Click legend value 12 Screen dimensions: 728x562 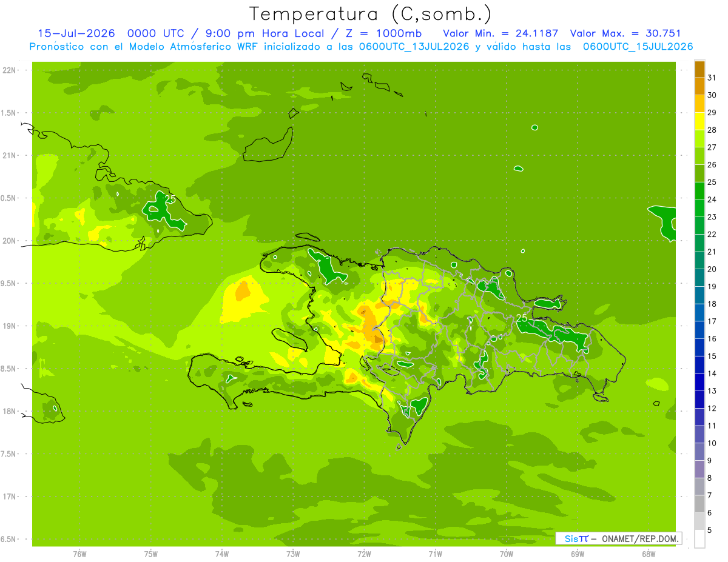pyautogui.click(x=712, y=408)
